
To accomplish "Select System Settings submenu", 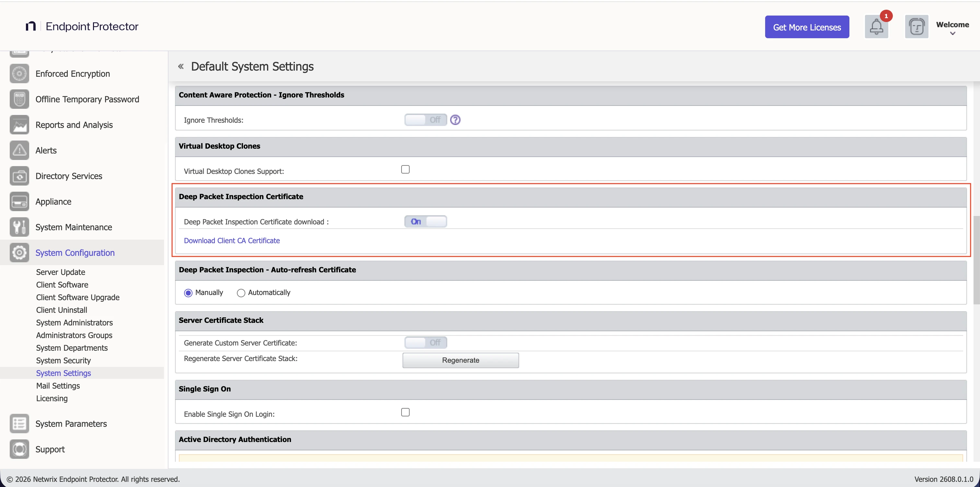I will [x=64, y=373].
